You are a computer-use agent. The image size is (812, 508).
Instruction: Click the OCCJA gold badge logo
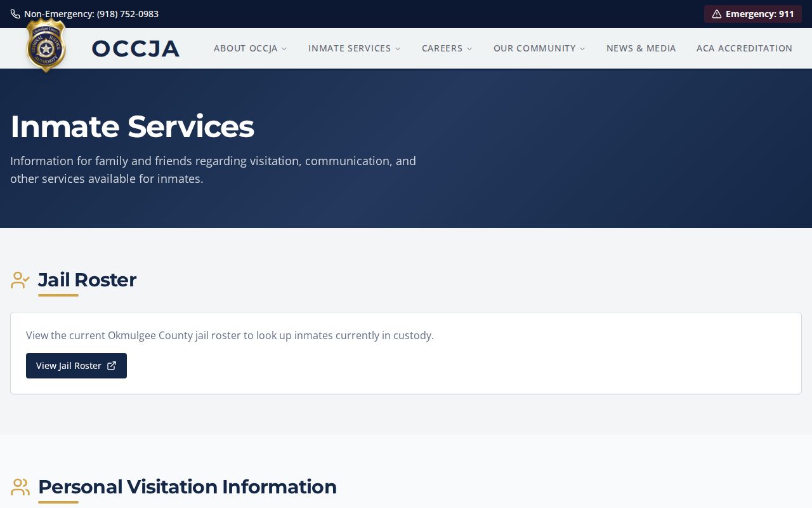[x=46, y=44]
